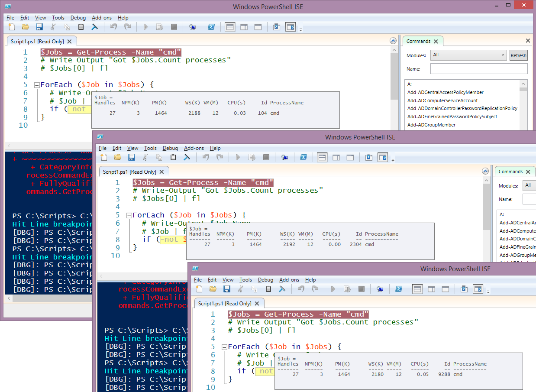Image resolution: width=536 pixels, height=392 pixels.
Task: Toggle Show Script Pane Maximized in rearmost window
Action: coord(258,27)
